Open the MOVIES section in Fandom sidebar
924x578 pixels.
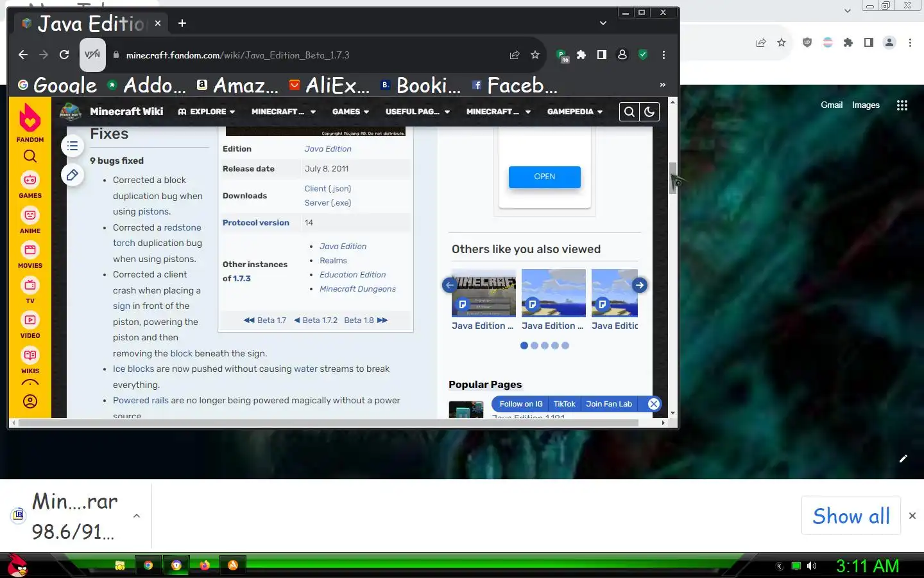[30, 255]
